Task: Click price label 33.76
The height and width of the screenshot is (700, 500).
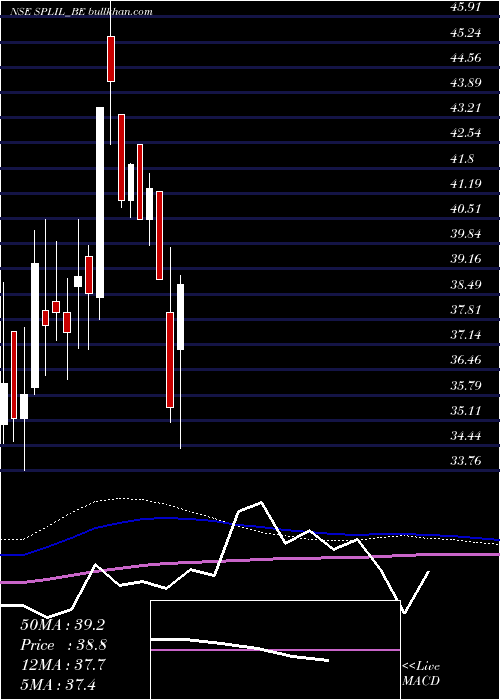Action: point(466,460)
